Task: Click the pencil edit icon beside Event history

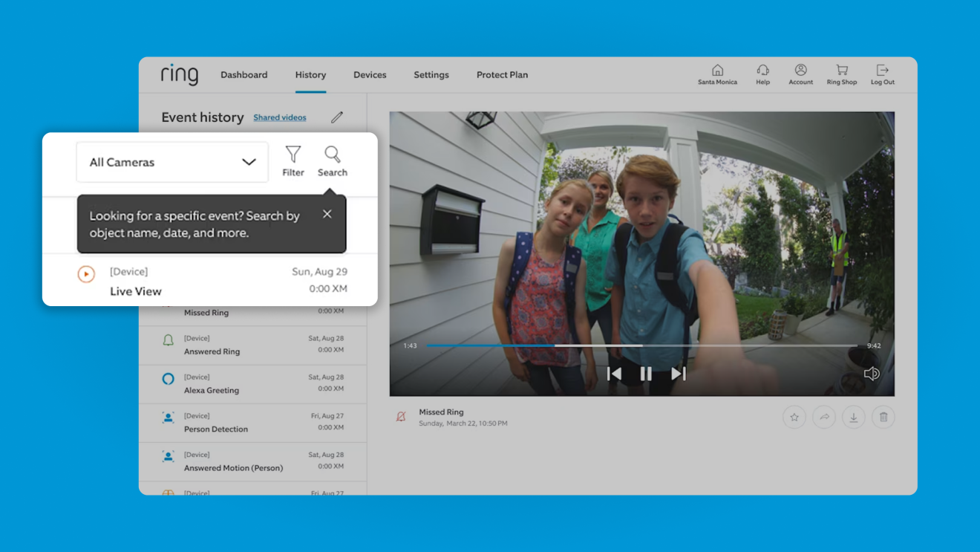Action: [337, 117]
